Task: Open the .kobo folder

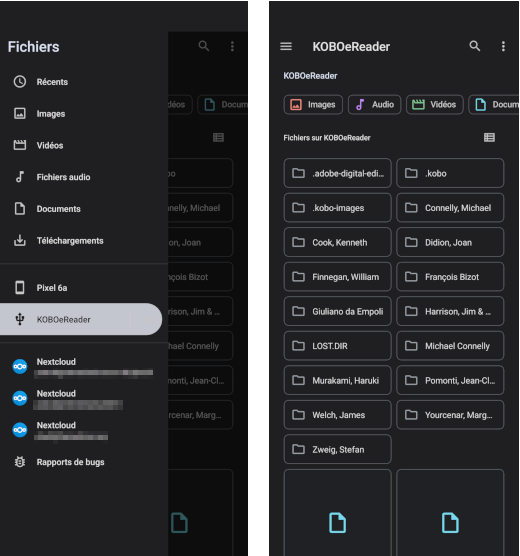Action: coord(450,173)
